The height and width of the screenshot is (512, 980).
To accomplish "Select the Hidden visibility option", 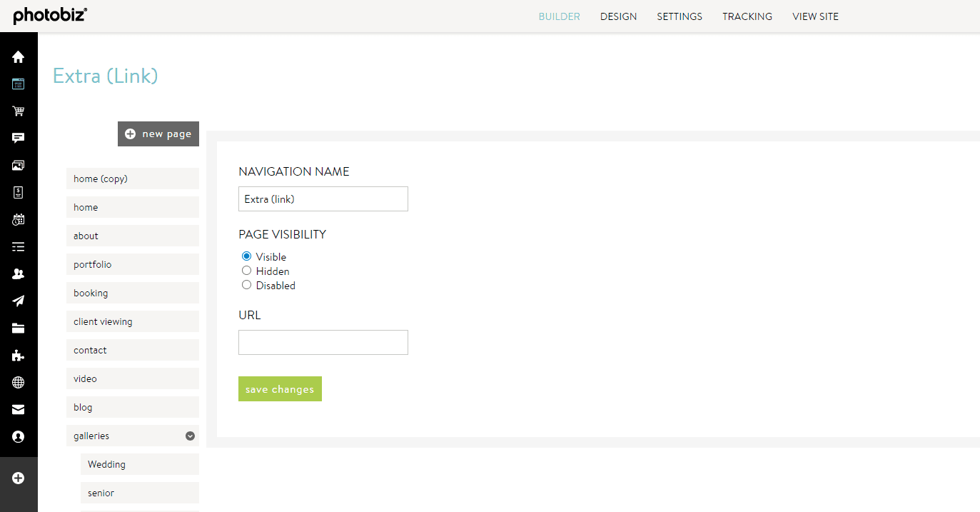I will (x=246, y=271).
